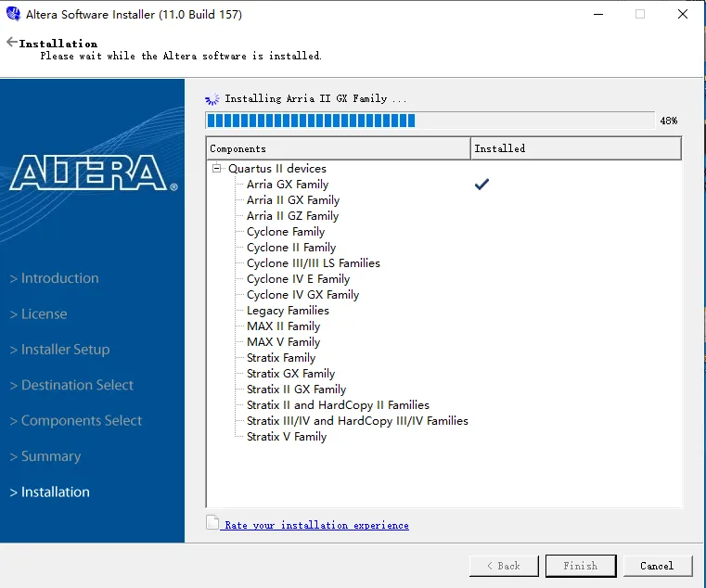Select Cyclone III/III LS Families row
Screen dimensions: 706x588
pos(314,263)
